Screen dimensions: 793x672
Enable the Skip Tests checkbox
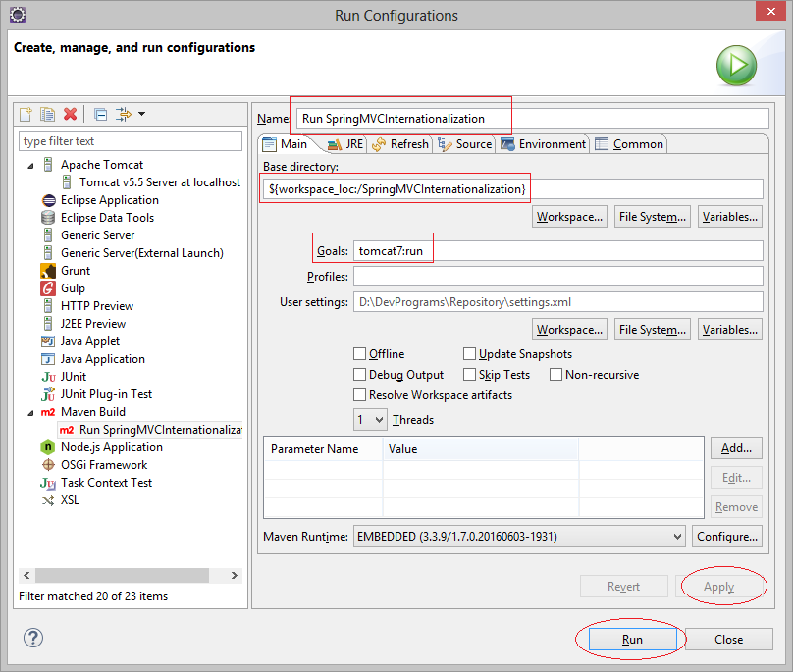469,374
